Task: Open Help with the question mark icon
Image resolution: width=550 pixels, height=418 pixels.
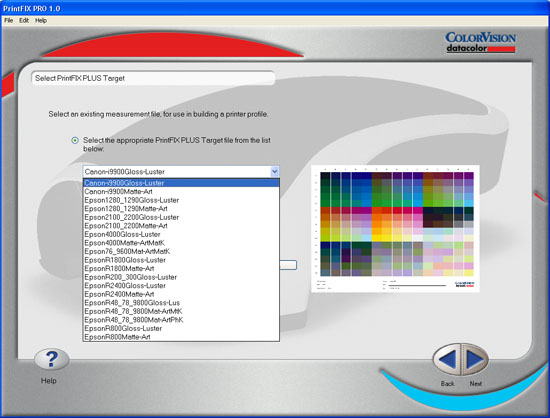Action: point(52,359)
